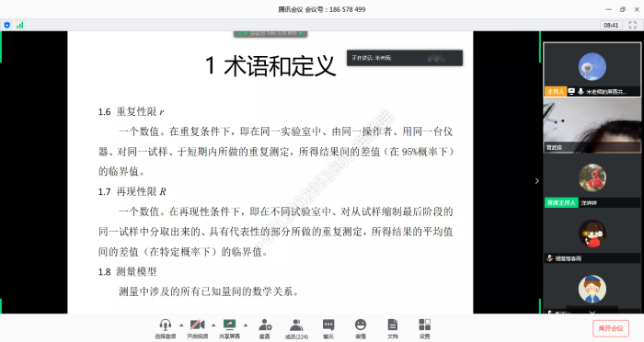Open the invite participants icon
The height and width of the screenshot is (342, 644).
pyautogui.click(x=265, y=325)
